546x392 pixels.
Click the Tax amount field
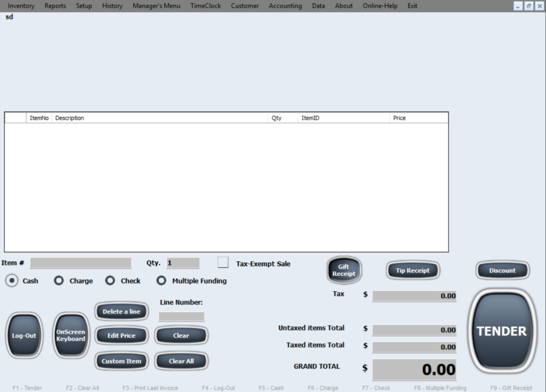pyautogui.click(x=414, y=296)
